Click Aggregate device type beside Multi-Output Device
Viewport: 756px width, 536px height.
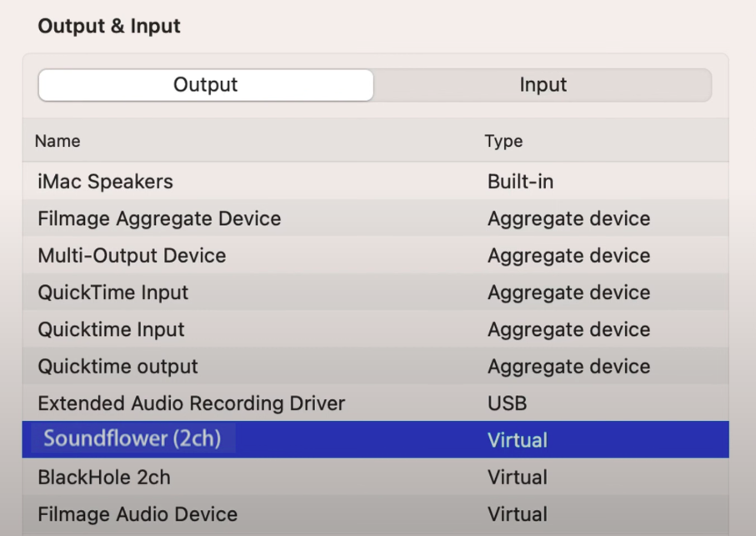(x=568, y=256)
